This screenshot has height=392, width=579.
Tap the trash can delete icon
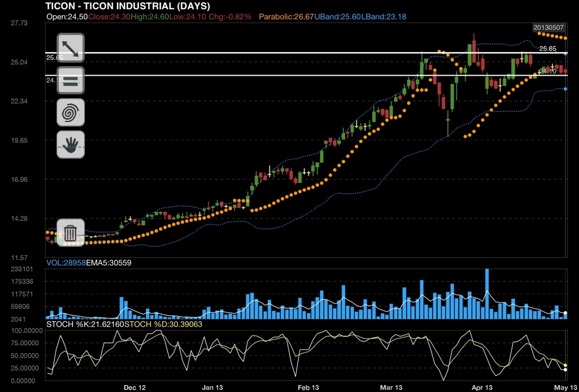tap(71, 232)
